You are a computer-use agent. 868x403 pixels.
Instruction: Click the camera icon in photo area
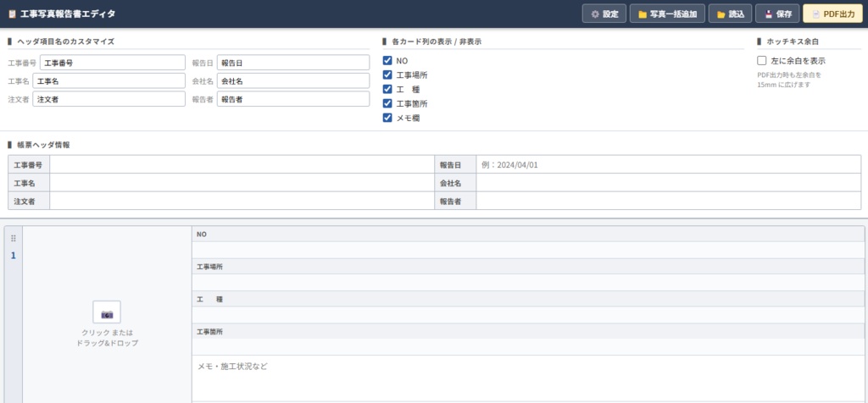(x=107, y=312)
